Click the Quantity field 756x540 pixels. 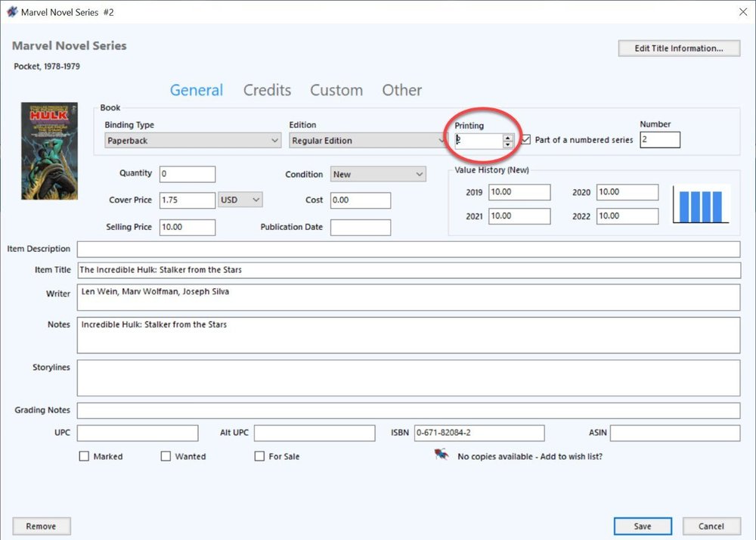click(x=187, y=174)
